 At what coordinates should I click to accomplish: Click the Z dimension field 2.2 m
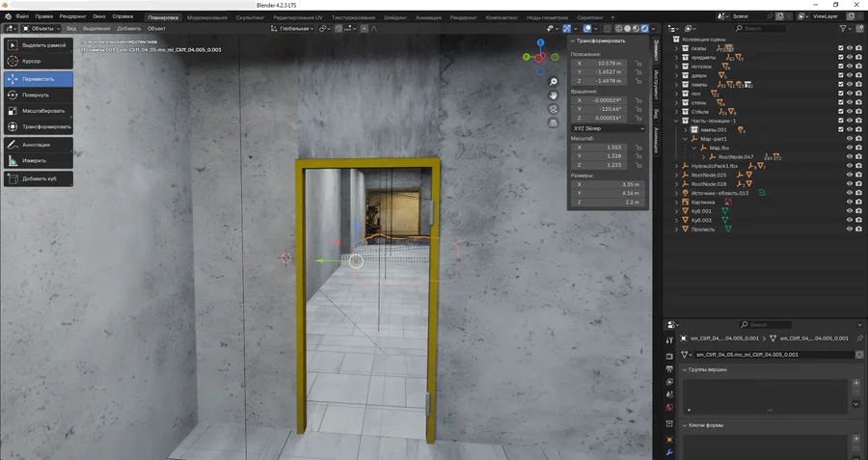tap(608, 203)
